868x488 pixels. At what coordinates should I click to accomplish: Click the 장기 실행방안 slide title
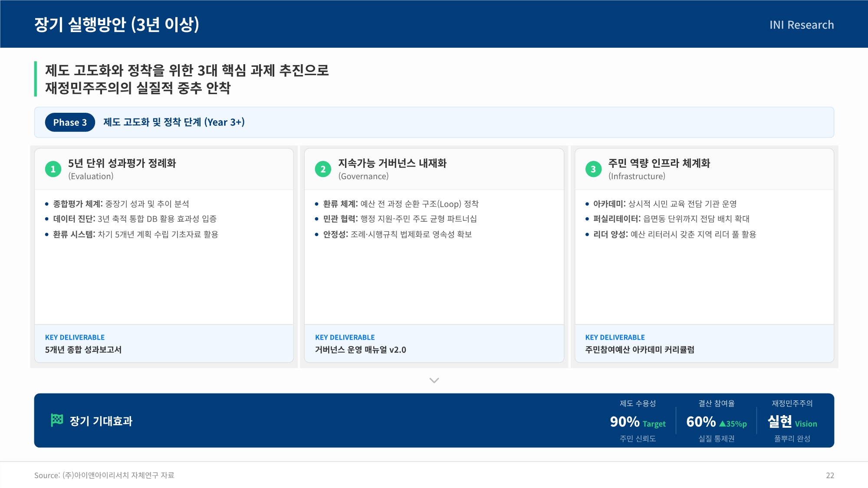pyautogui.click(x=116, y=24)
